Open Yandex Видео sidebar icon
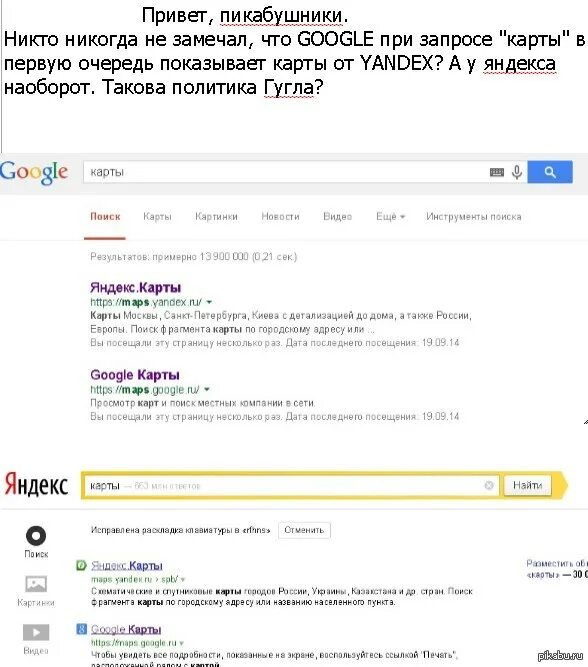This screenshot has width=588, height=667. coord(36,632)
